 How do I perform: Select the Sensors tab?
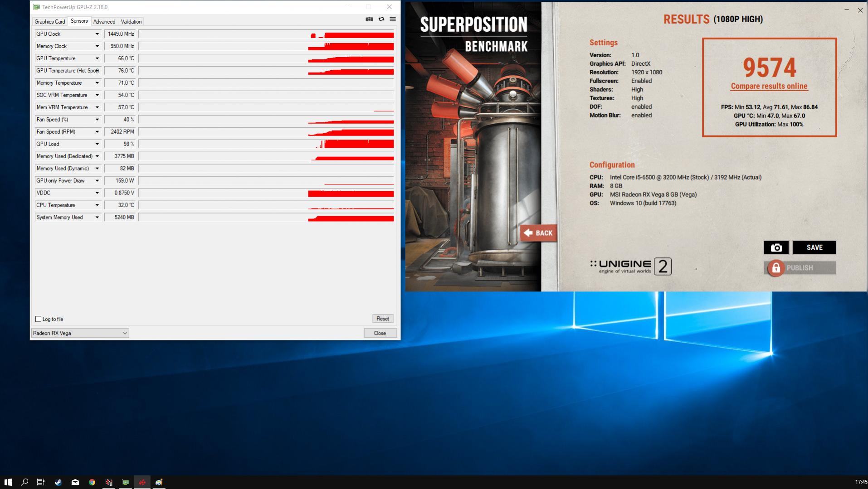pyautogui.click(x=79, y=21)
